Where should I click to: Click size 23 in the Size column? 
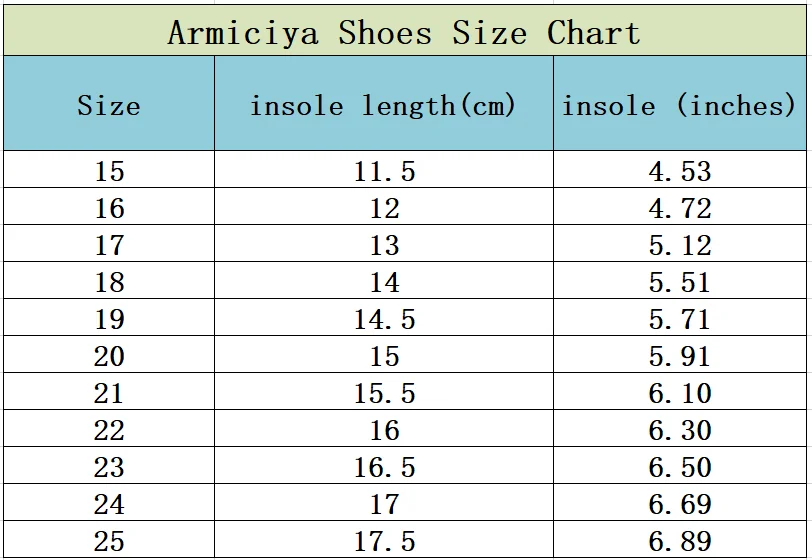tap(109, 467)
